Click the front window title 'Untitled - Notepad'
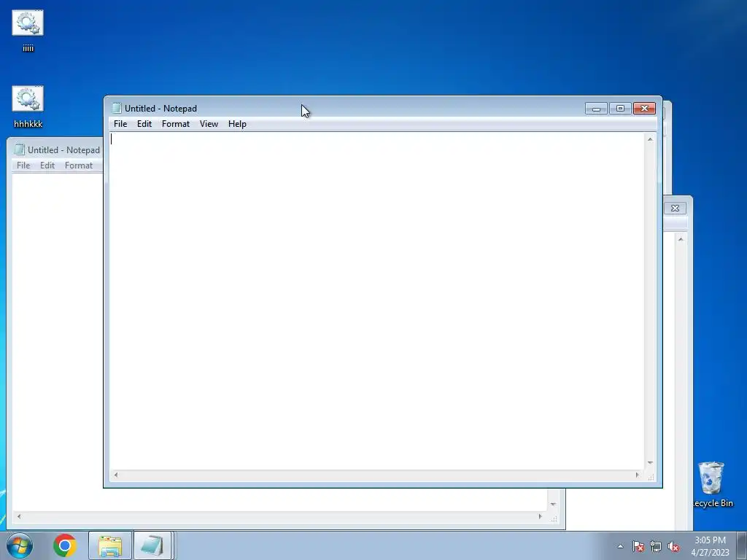Image resolution: width=747 pixels, height=560 pixels. click(160, 109)
